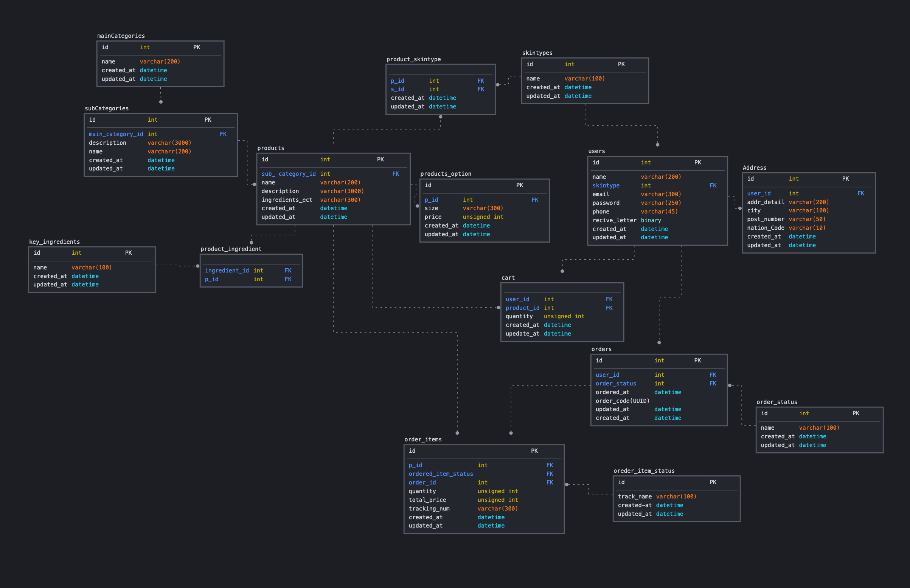Click the Address table title
910x588 pixels.
coord(754,168)
